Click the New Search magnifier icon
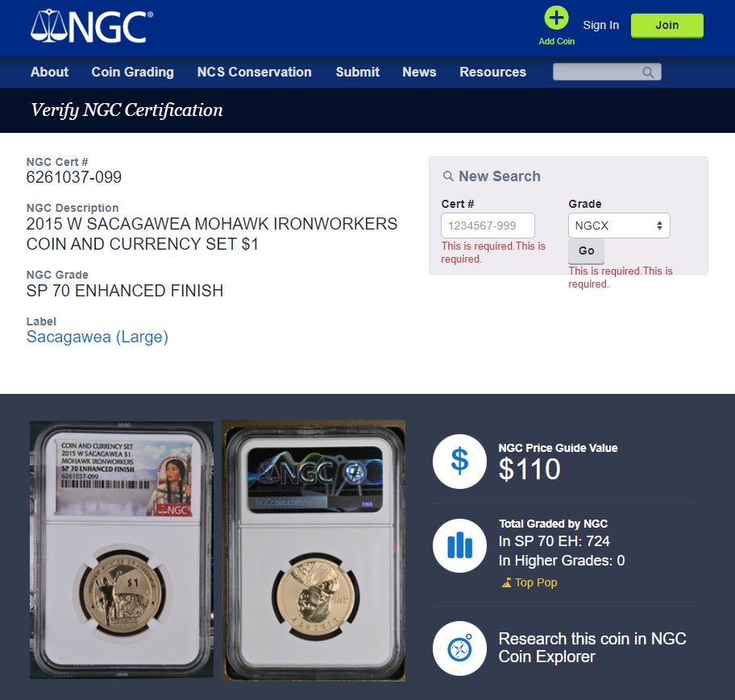 tap(448, 176)
